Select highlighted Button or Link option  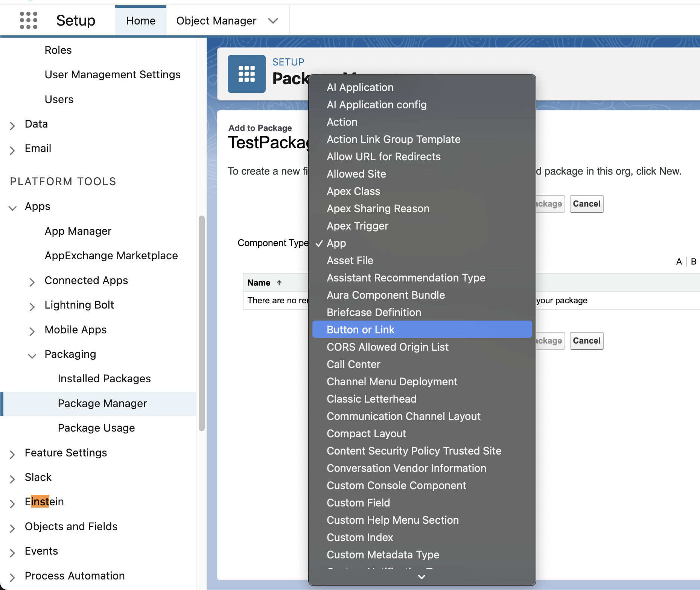coord(422,330)
